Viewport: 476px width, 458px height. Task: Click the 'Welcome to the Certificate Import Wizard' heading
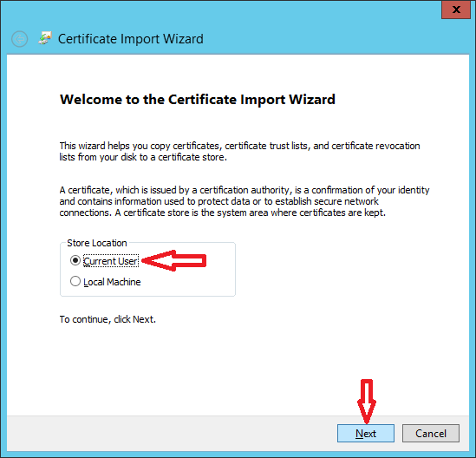[198, 100]
